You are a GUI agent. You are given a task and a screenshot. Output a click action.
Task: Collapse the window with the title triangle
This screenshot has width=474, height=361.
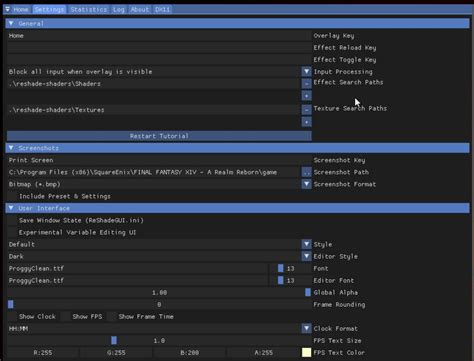tap(7, 9)
